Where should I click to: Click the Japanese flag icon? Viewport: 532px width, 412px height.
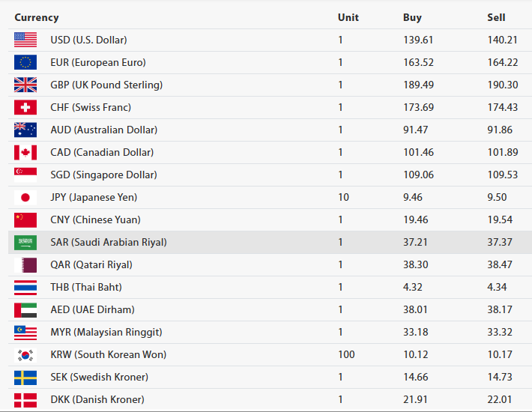(x=25, y=197)
